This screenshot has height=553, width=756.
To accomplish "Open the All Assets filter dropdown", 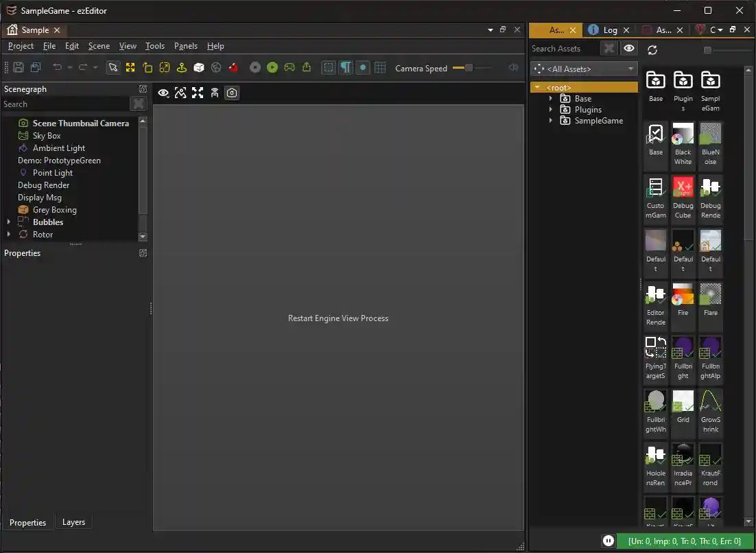I will pos(584,69).
